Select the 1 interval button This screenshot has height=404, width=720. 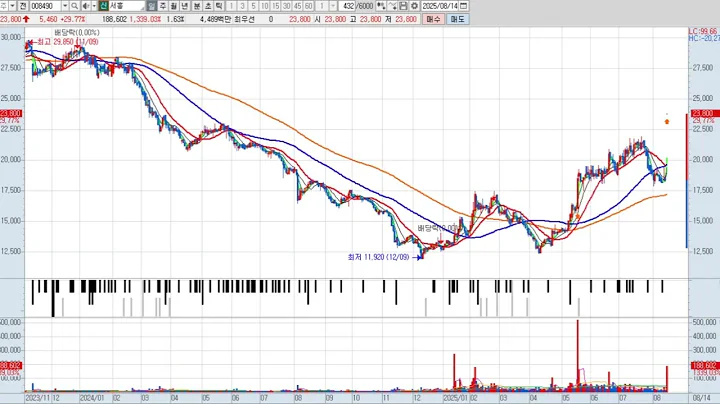point(231,6)
